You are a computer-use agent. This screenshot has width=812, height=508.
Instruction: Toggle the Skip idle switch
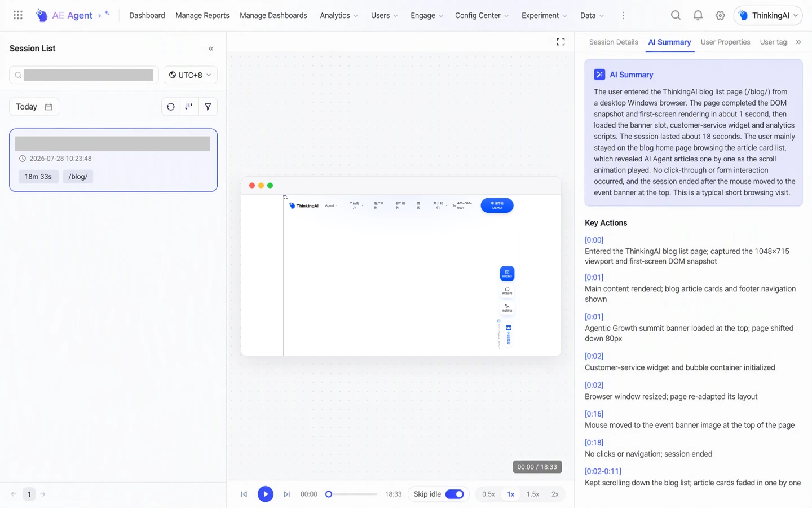454,494
